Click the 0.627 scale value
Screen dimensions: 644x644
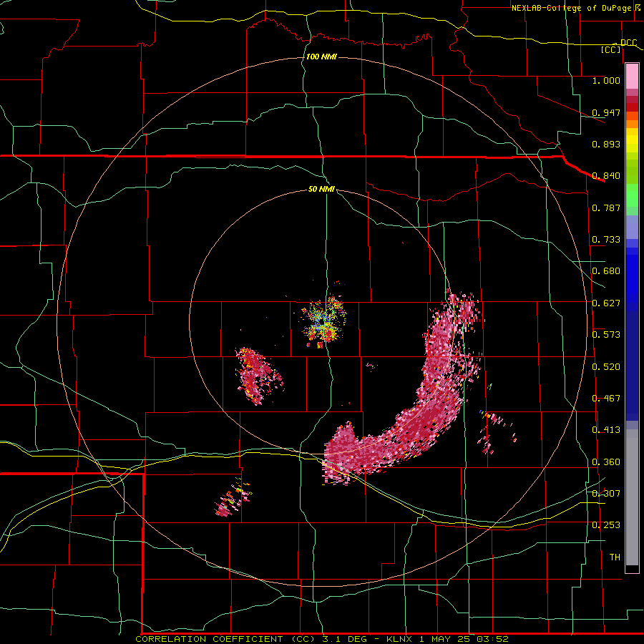tap(606, 303)
